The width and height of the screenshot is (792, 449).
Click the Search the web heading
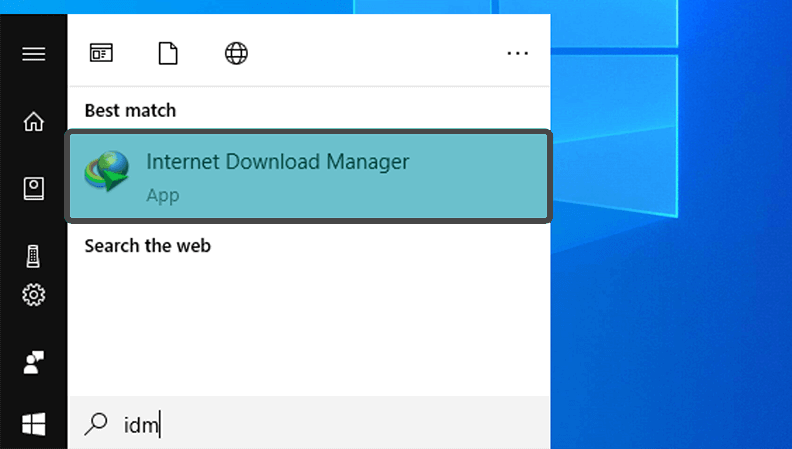coord(147,245)
